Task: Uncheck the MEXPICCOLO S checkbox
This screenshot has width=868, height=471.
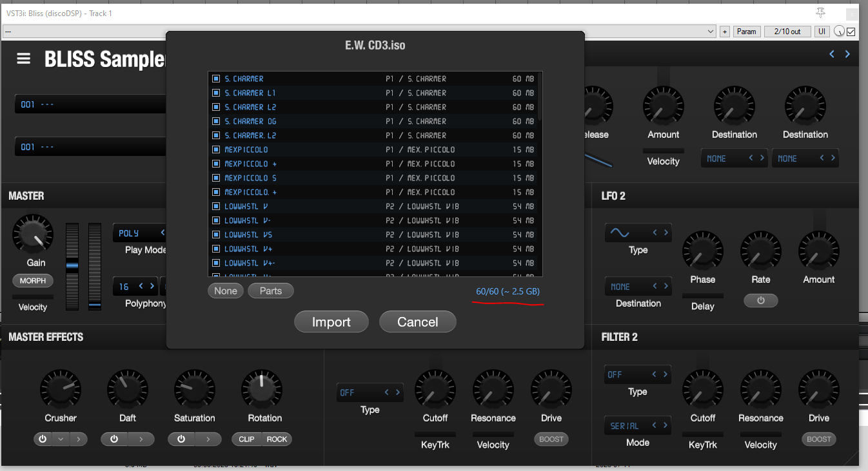Action: [216, 178]
